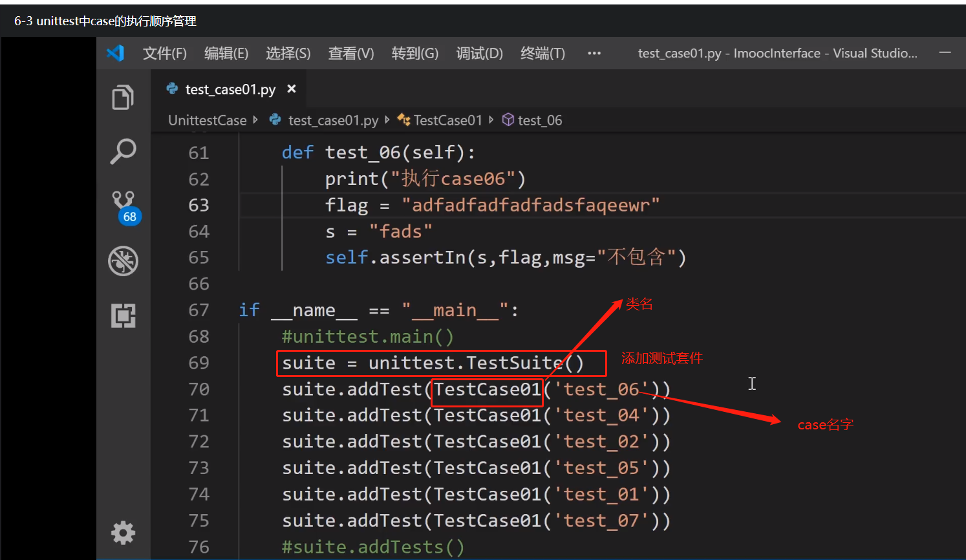966x560 pixels.
Task: Select the test_case01.py editor tab
Action: 230,89
